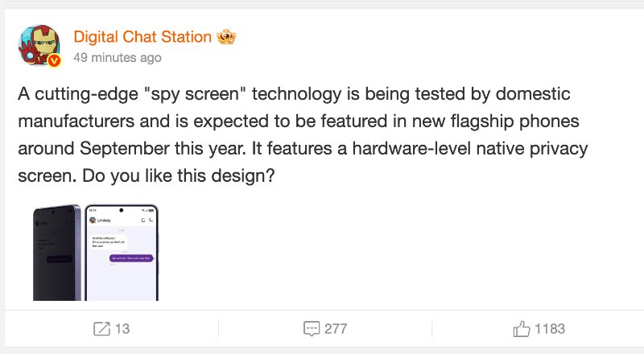Like the post with thumbs-up icon
This screenshot has width=644, height=354.
[522, 328]
